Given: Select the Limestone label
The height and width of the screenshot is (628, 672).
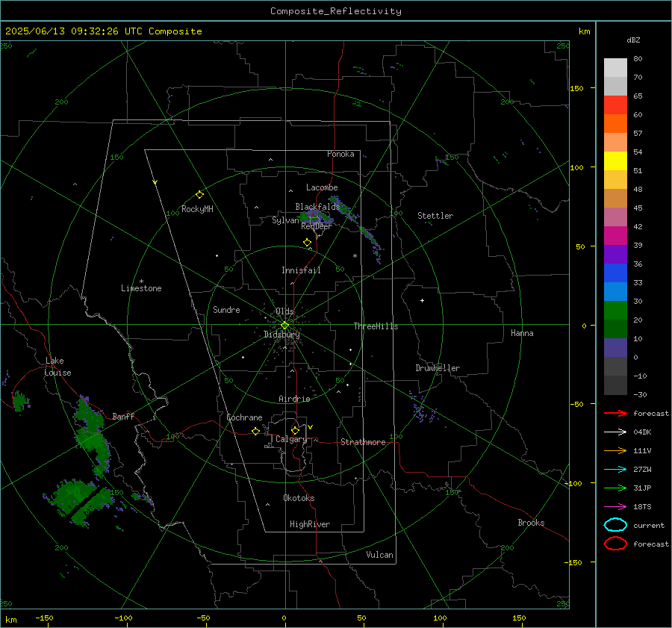Looking at the screenshot, I should point(141,288).
